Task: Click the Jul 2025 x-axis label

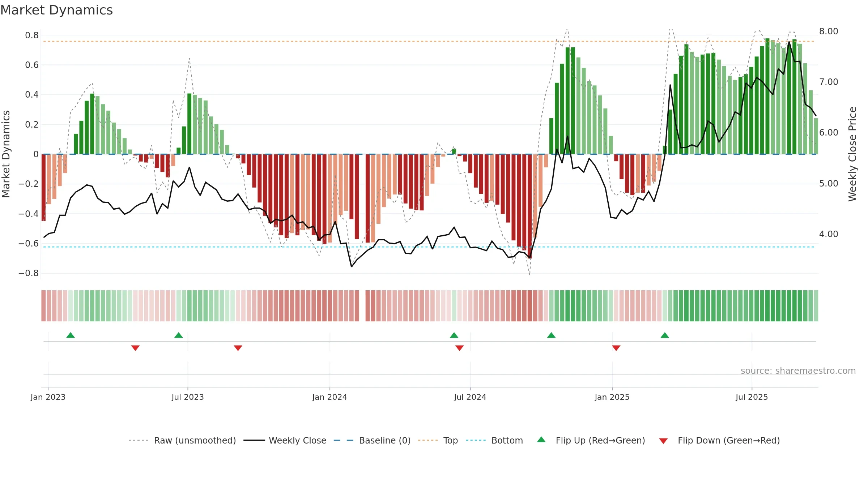Action: coord(752,397)
